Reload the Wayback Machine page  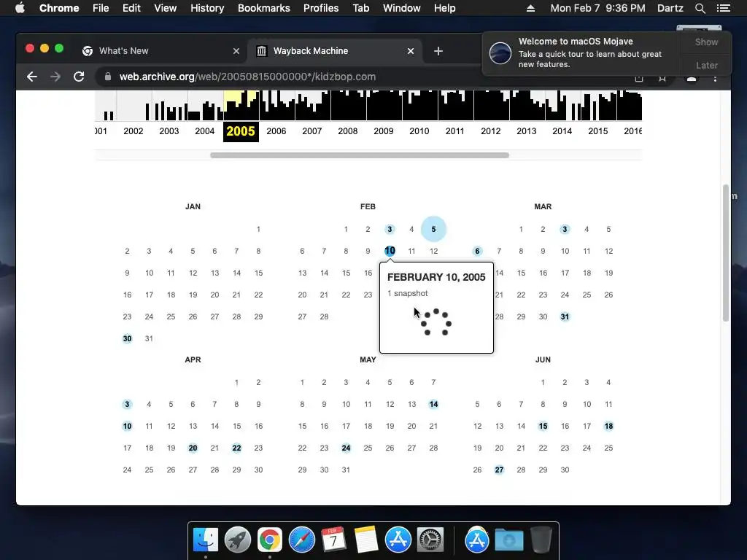point(79,77)
